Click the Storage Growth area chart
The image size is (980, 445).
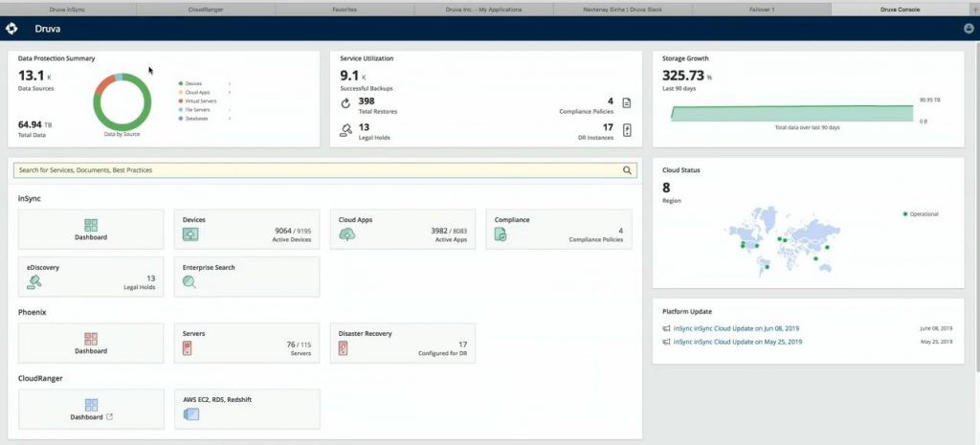coord(791,113)
